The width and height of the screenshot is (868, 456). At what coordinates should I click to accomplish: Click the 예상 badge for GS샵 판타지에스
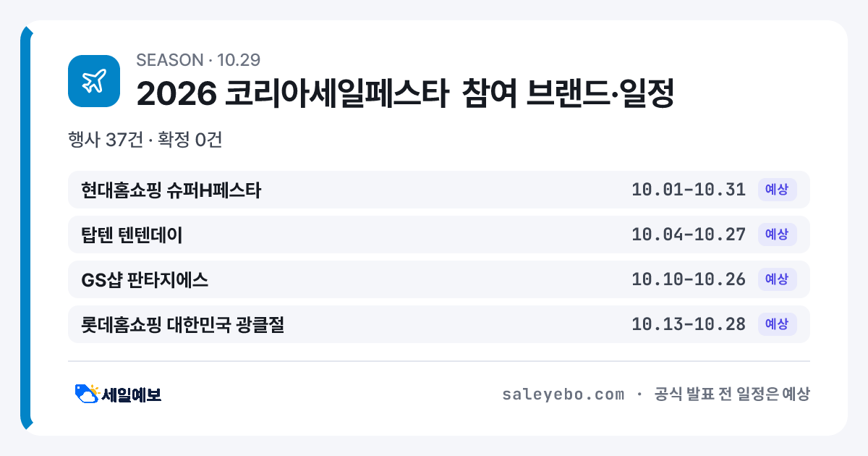777,279
